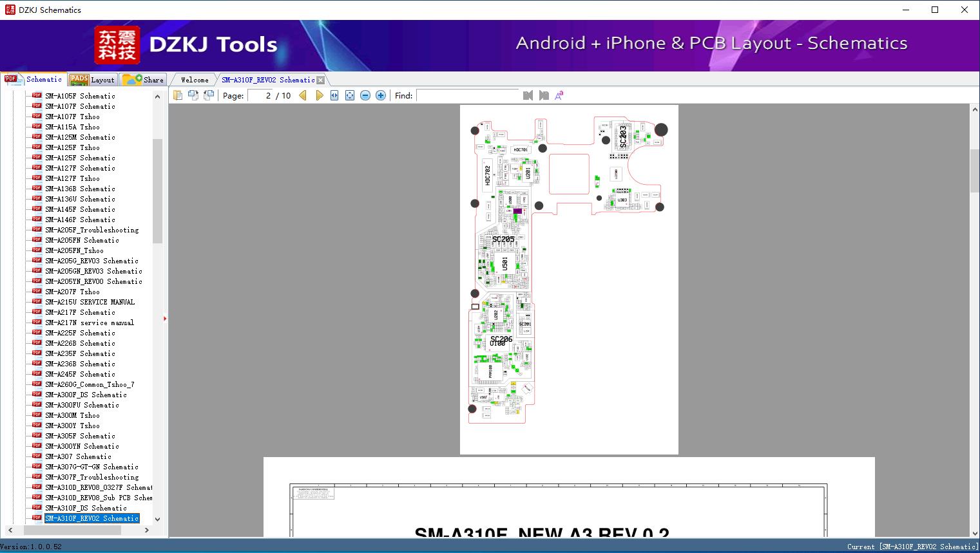Zoom out with the minus icon
The height and width of the screenshot is (553, 980).
click(365, 95)
